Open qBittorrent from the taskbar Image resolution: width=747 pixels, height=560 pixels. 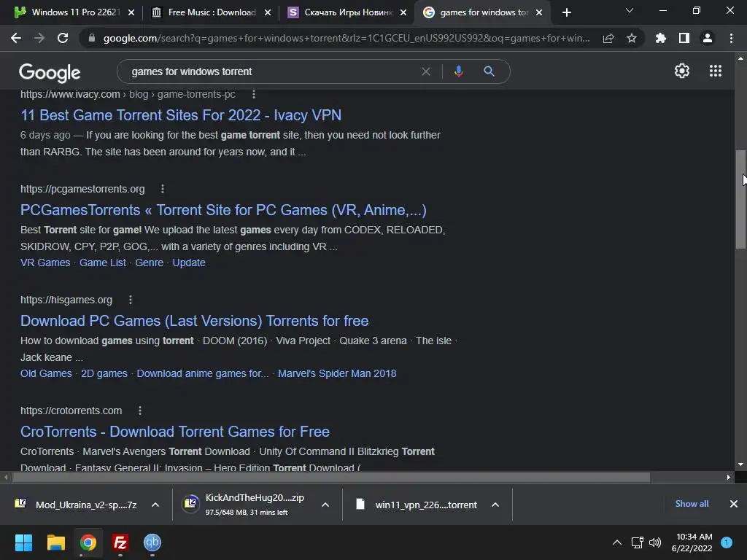point(152,542)
